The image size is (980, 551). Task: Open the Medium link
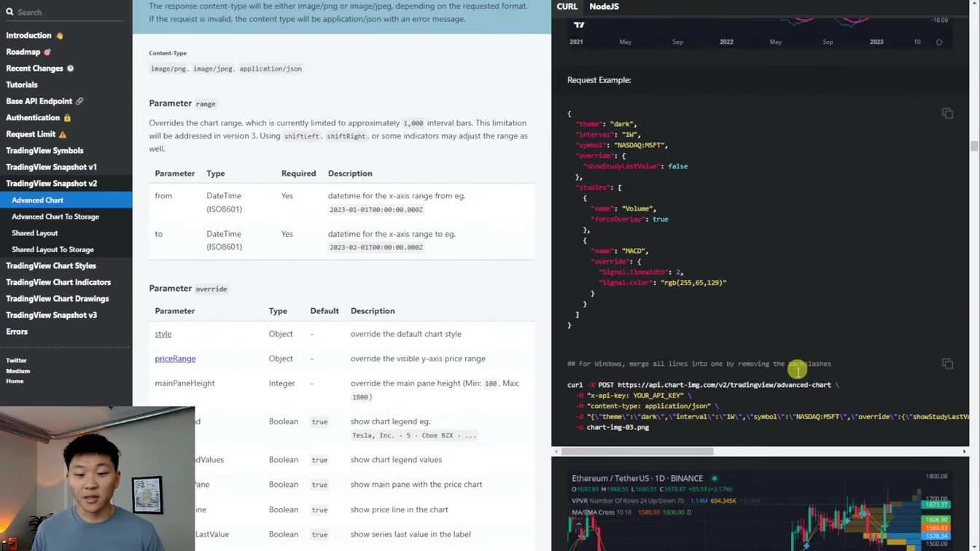point(18,371)
